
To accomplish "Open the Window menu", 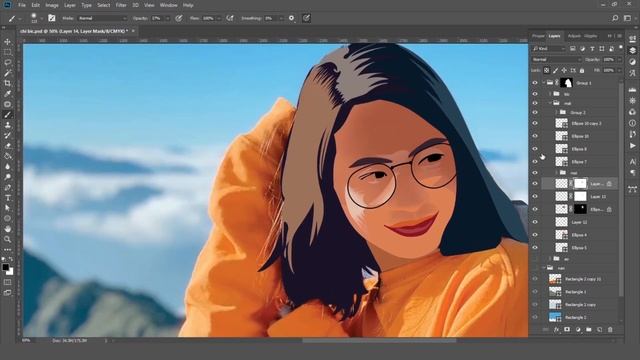I will click(168, 5).
